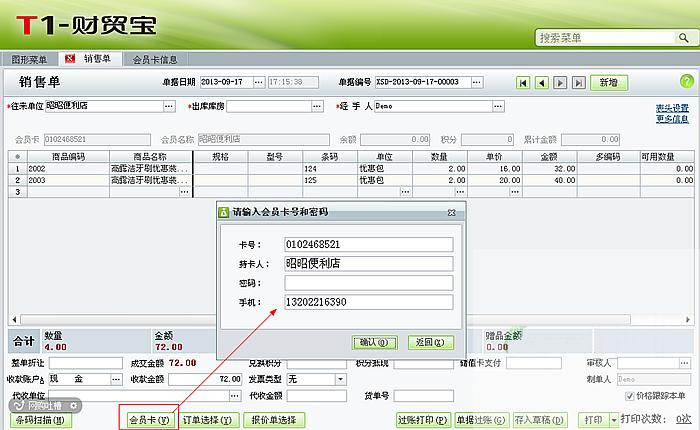Jump to first record navigation icon
Screen dimensions: 700x430
[523, 83]
